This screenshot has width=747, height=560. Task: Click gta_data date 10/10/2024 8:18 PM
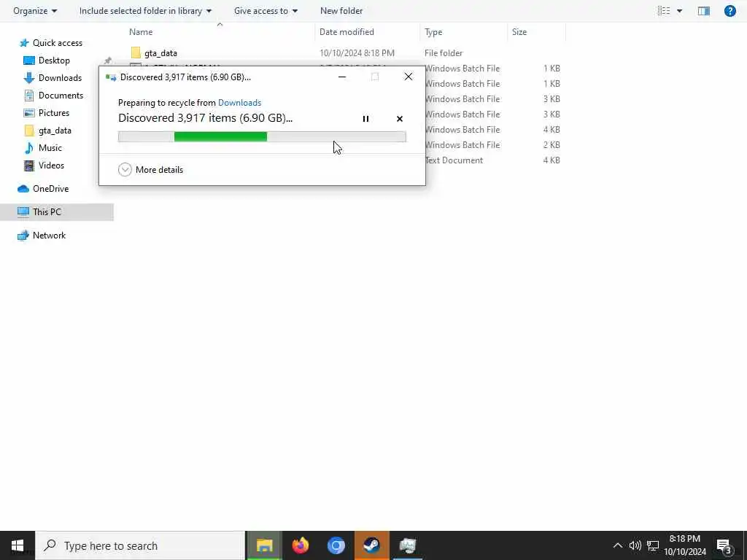pos(357,52)
